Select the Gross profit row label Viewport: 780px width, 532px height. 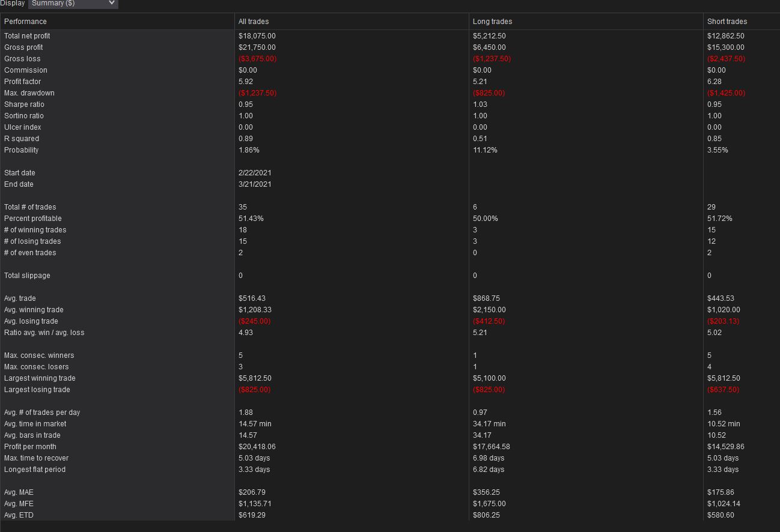[23, 47]
